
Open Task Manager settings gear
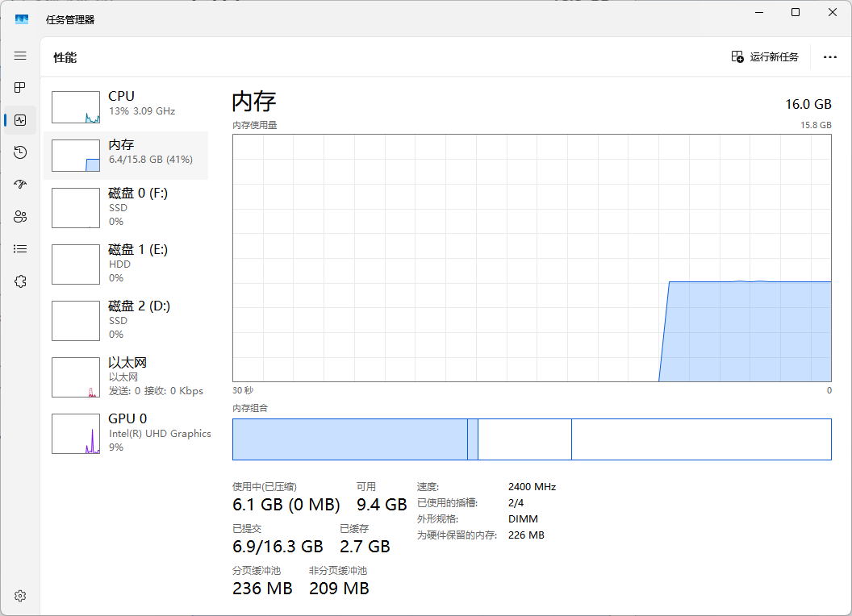(x=20, y=596)
